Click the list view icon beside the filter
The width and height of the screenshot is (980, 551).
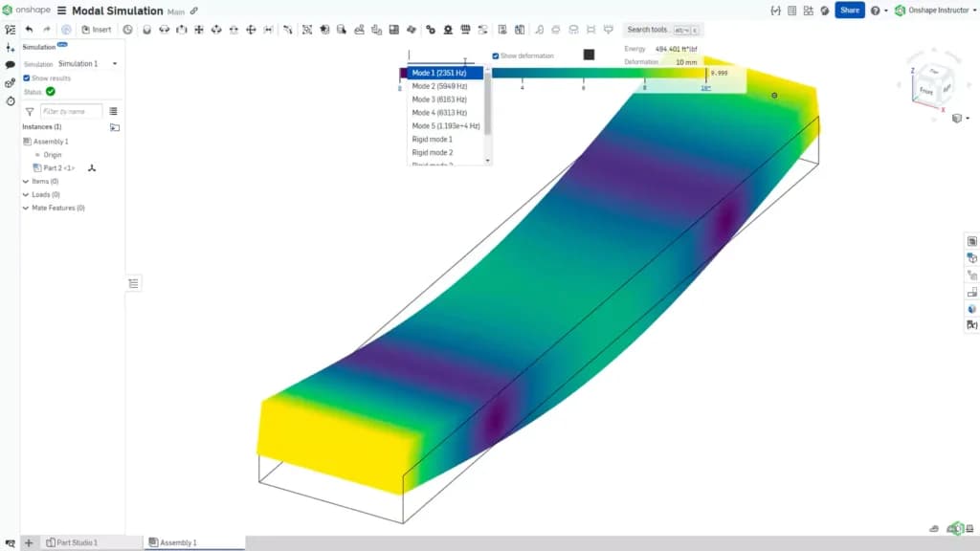click(113, 111)
